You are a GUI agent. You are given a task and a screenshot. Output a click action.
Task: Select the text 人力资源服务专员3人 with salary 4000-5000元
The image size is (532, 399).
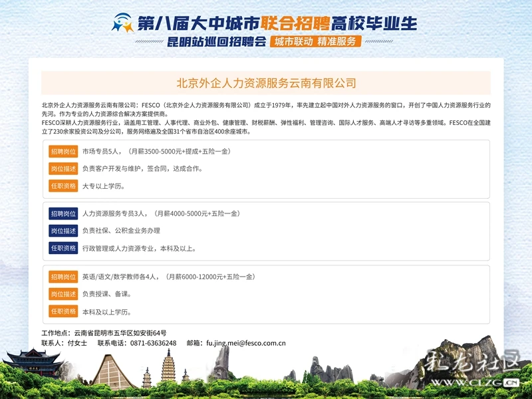(x=162, y=213)
